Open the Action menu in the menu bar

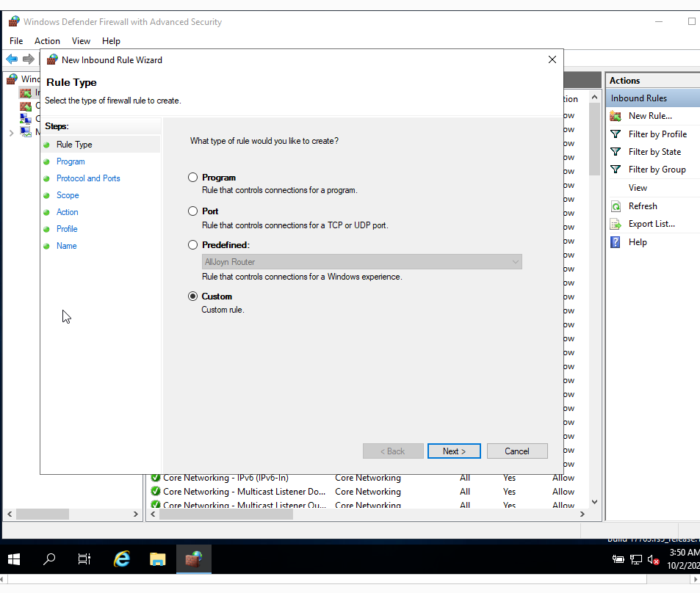47,41
